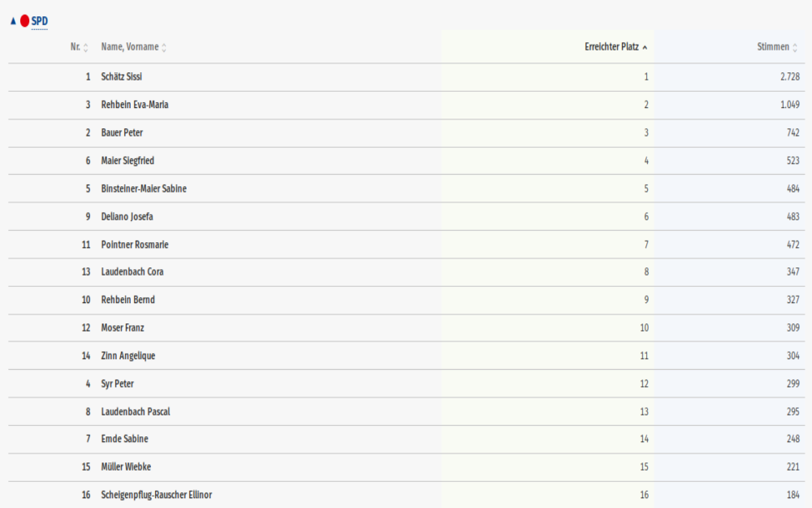Click Binsteiner-Maier Sabine's name
Image resolution: width=812 pixels, height=508 pixels.
click(x=144, y=189)
